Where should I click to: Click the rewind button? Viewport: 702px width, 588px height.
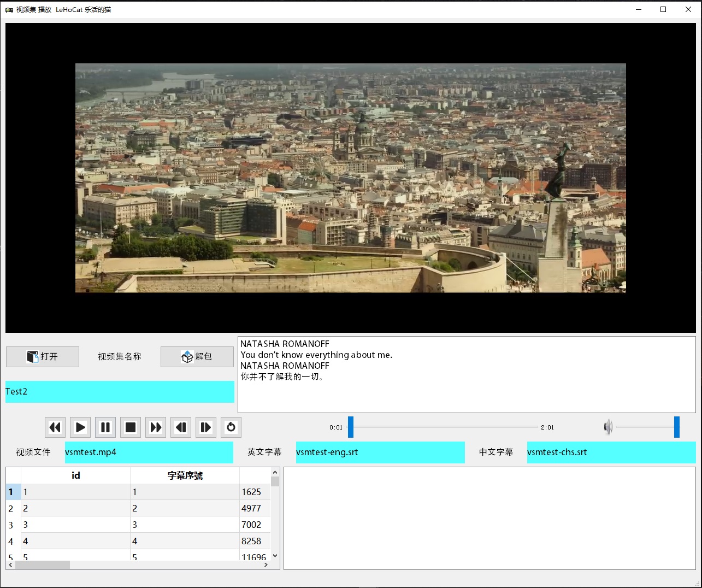(x=55, y=427)
